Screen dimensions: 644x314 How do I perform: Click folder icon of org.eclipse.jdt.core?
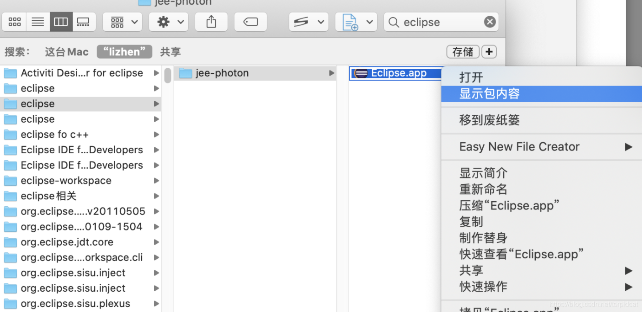[10, 242]
